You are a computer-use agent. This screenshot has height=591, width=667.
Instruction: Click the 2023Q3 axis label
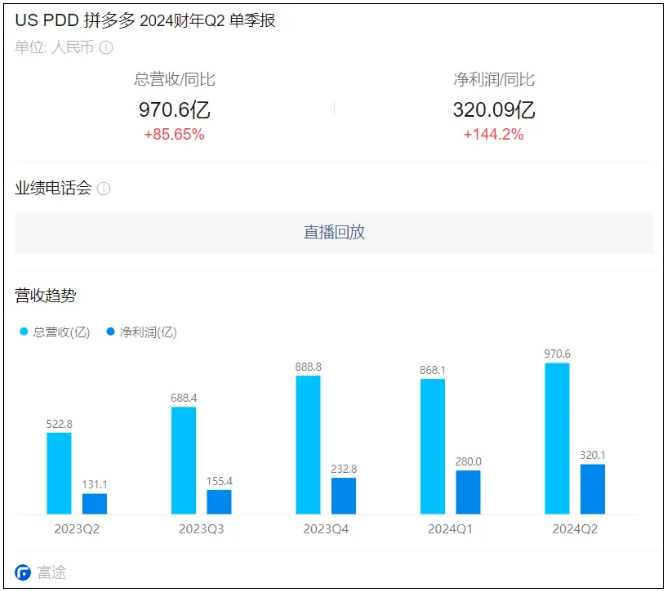click(x=201, y=529)
